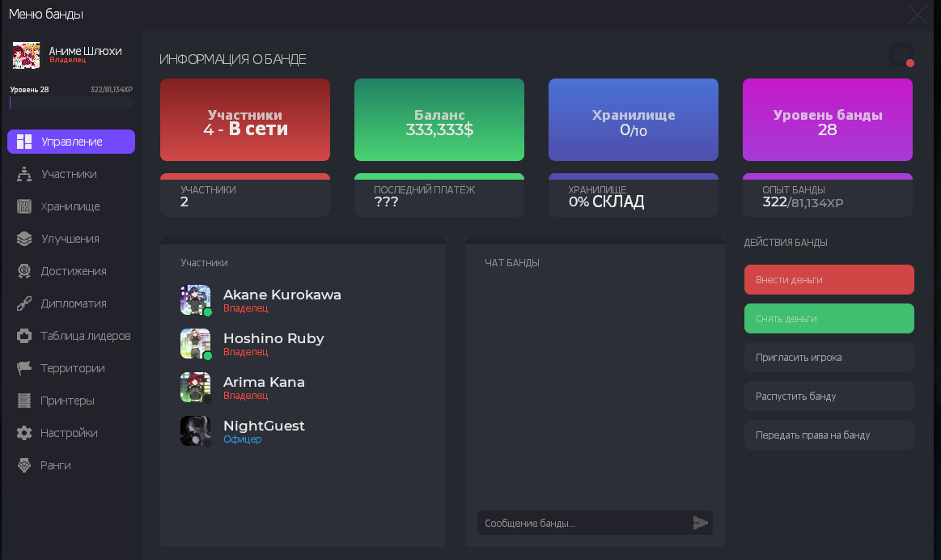Select the Ранги sidebar icon

[24, 465]
